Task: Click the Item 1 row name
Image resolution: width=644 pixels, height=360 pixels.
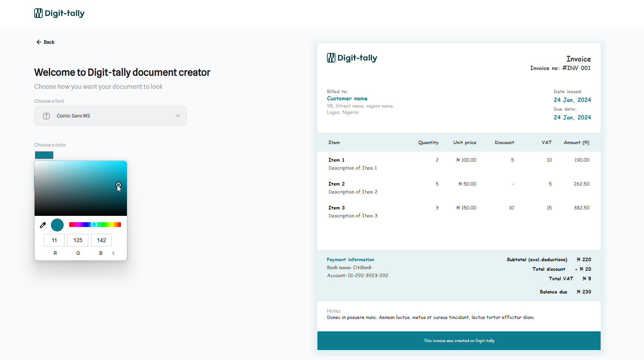Action: tap(337, 160)
